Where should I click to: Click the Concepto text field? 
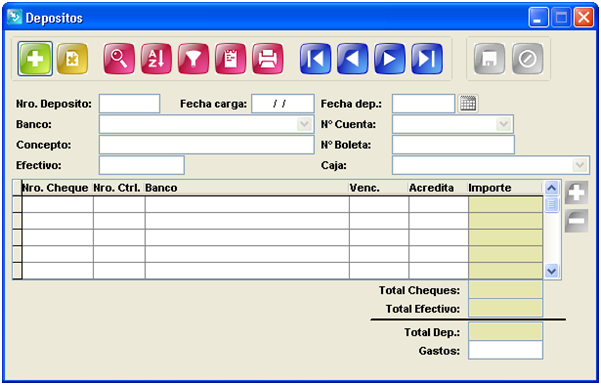tap(207, 145)
